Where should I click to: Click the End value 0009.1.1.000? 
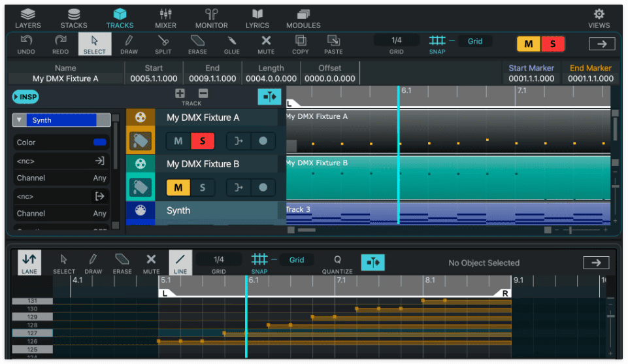[212, 78]
